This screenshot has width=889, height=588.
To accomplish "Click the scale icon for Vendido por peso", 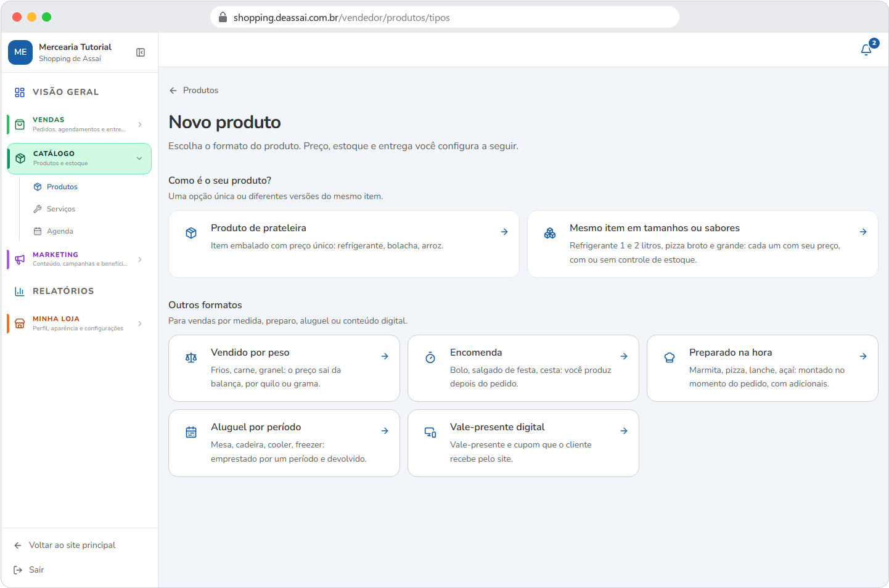I will [191, 357].
